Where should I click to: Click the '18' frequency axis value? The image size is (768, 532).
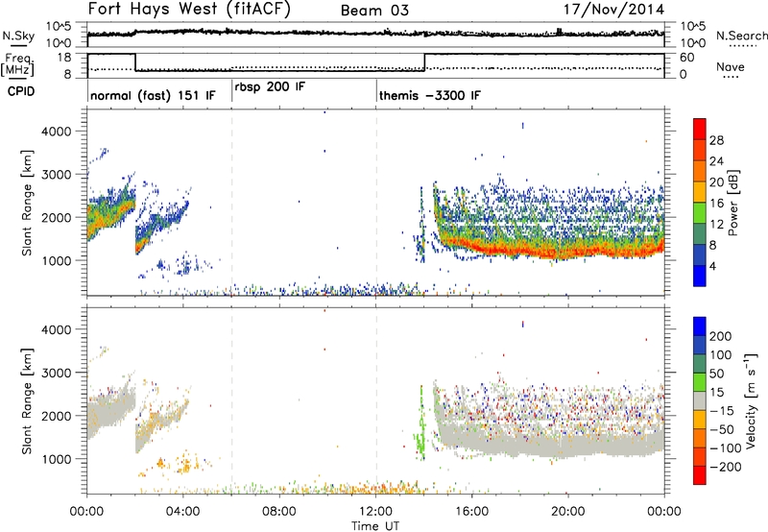(64, 58)
